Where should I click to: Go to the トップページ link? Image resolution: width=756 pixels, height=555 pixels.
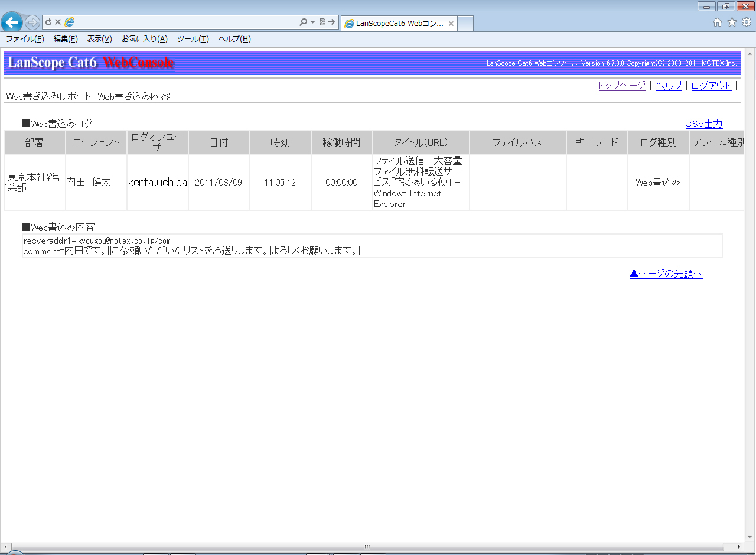[x=622, y=86]
